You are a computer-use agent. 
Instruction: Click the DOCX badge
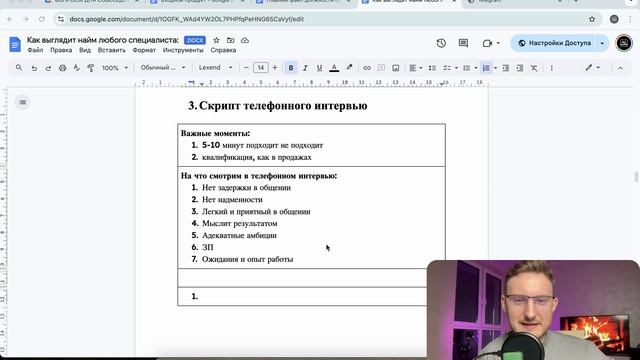tap(195, 40)
